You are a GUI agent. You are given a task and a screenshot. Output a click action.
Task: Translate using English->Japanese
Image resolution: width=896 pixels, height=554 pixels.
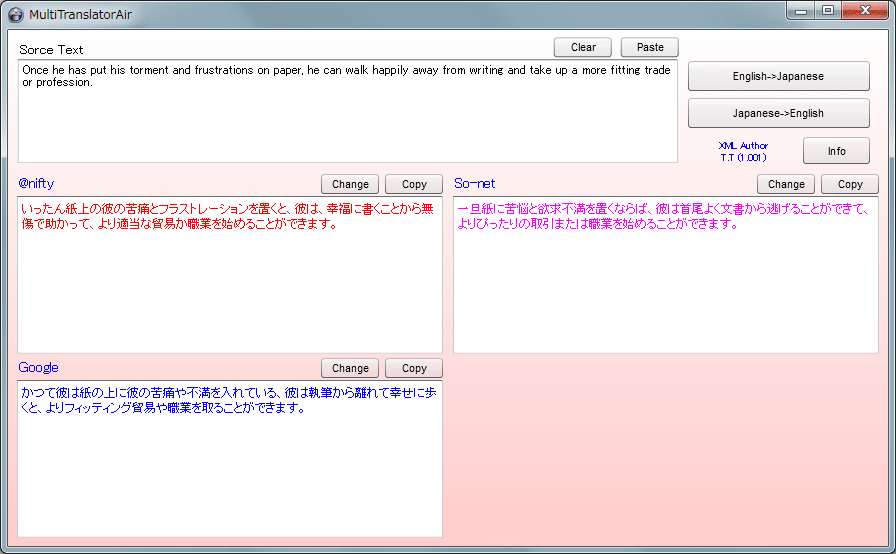pos(778,76)
